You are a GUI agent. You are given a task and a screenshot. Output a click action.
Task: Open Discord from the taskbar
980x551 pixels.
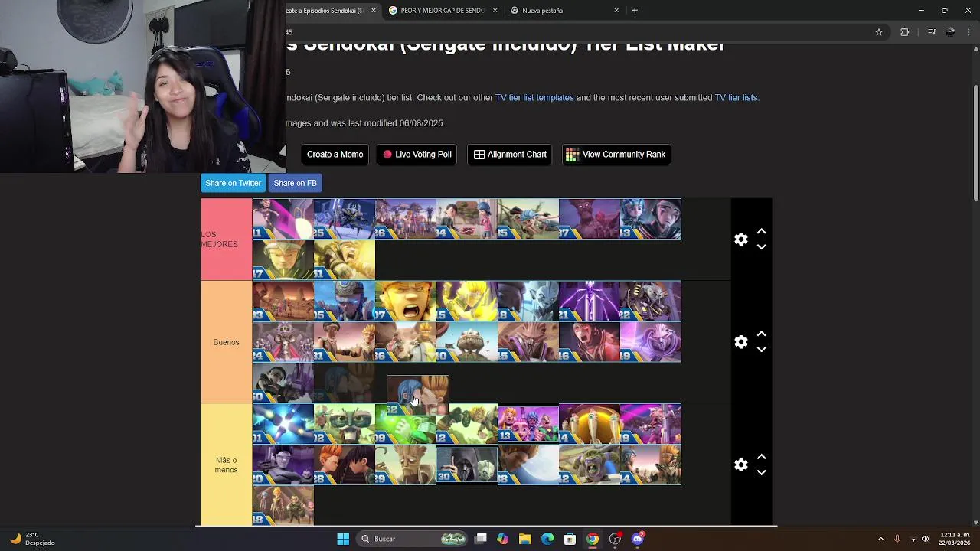[638, 539]
